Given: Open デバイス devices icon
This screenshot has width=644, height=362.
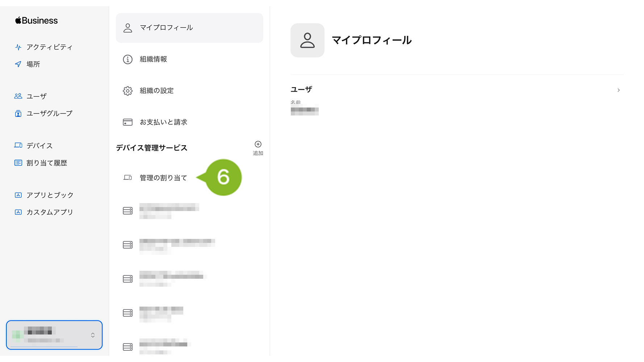Looking at the screenshot, I should click(x=18, y=145).
